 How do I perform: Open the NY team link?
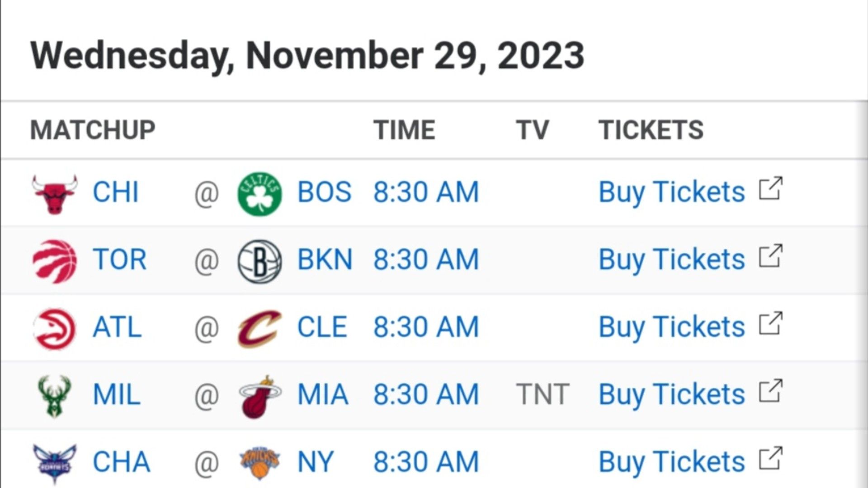315,462
